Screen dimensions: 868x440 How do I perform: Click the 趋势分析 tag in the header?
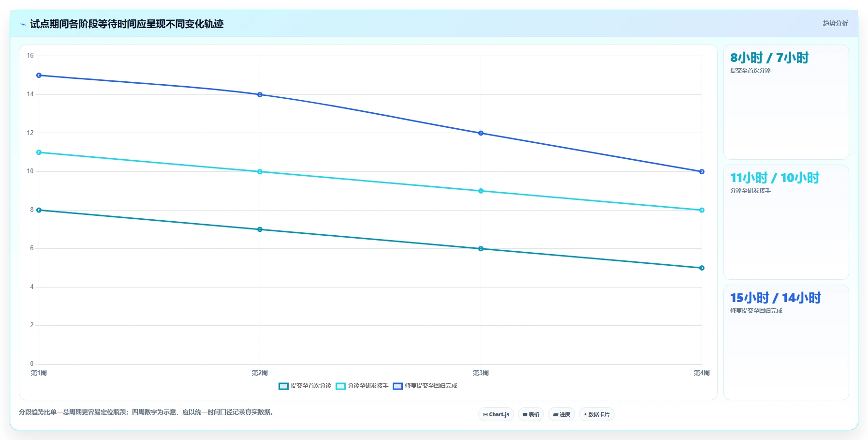tap(835, 23)
